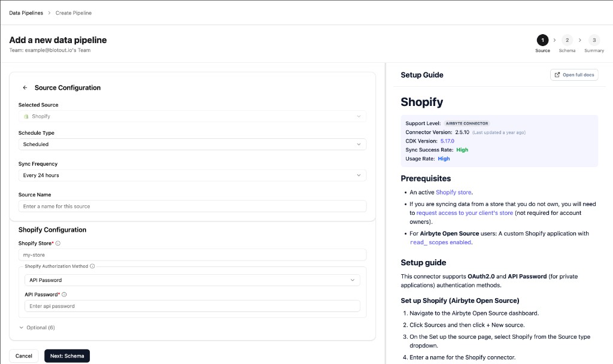The width and height of the screenshot is (613, 364).
Task: Click the Schema step 2 indicator
Action: point(568,40)
